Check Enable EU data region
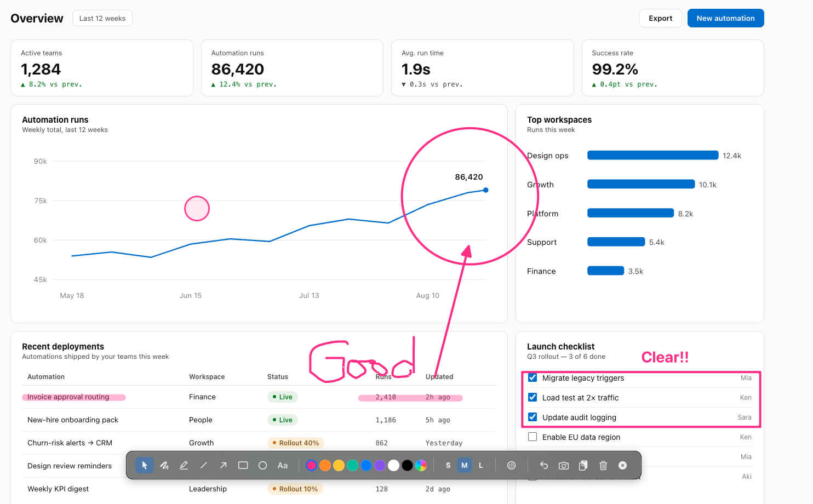The width and height of the screenshot is (813, 504). pos(533,437)
